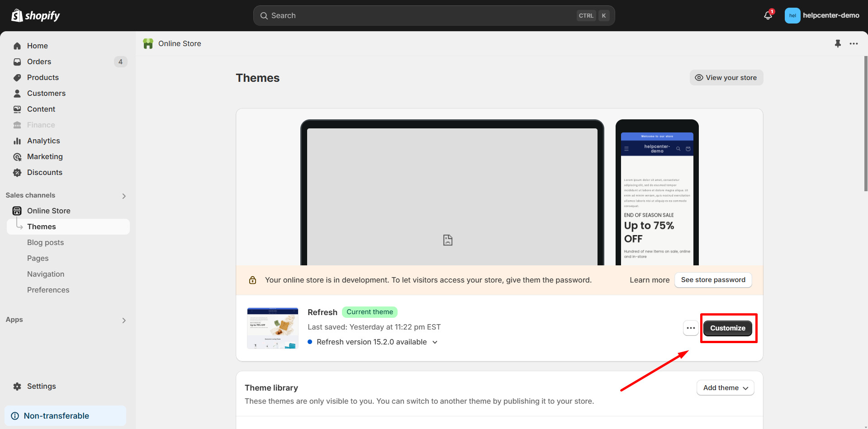This screenshot has width=868, height=429.
Task: Select the Online Store sales channel icon
Action: (x=16, y=211)
